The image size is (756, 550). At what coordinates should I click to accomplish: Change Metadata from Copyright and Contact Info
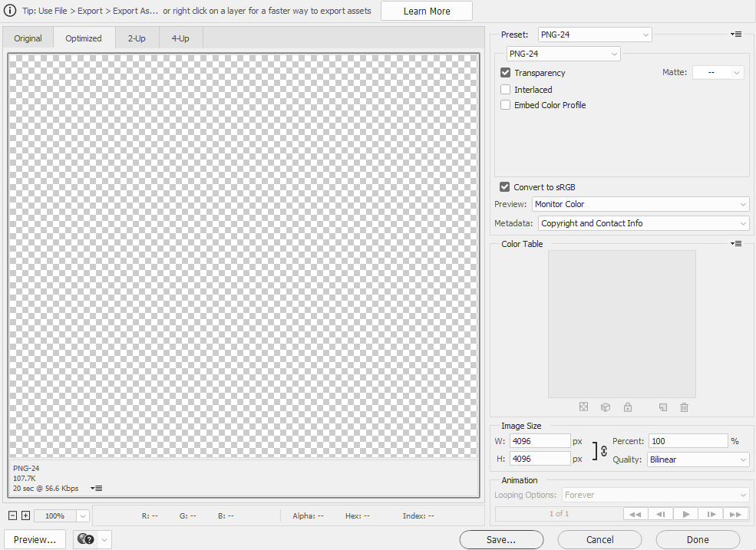point(642,223)
